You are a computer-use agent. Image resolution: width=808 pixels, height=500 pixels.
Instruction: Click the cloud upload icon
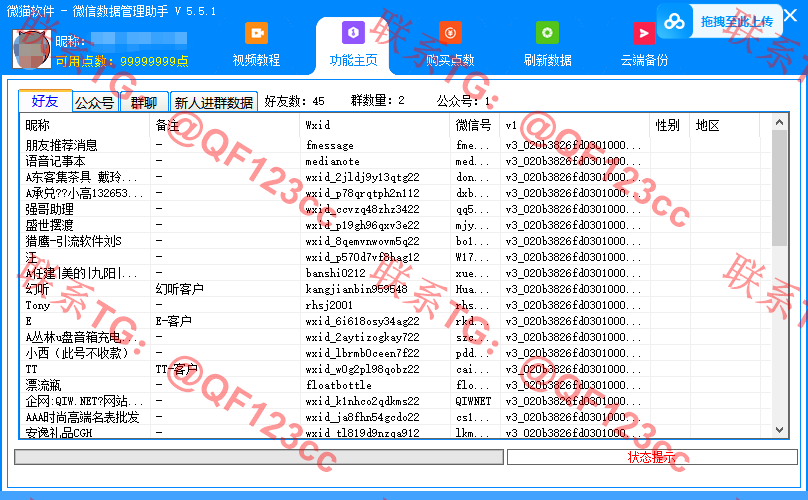coord(674,21)
